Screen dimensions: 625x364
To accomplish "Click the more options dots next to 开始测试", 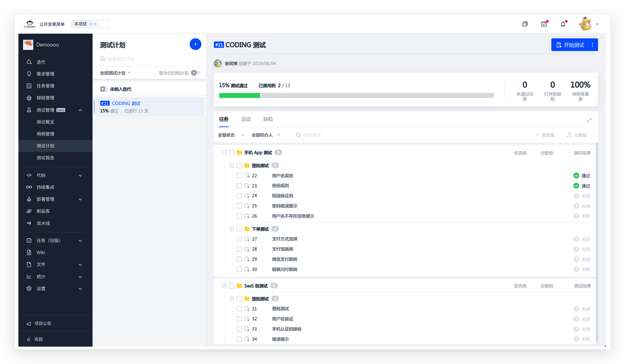I will coord(593,45).
